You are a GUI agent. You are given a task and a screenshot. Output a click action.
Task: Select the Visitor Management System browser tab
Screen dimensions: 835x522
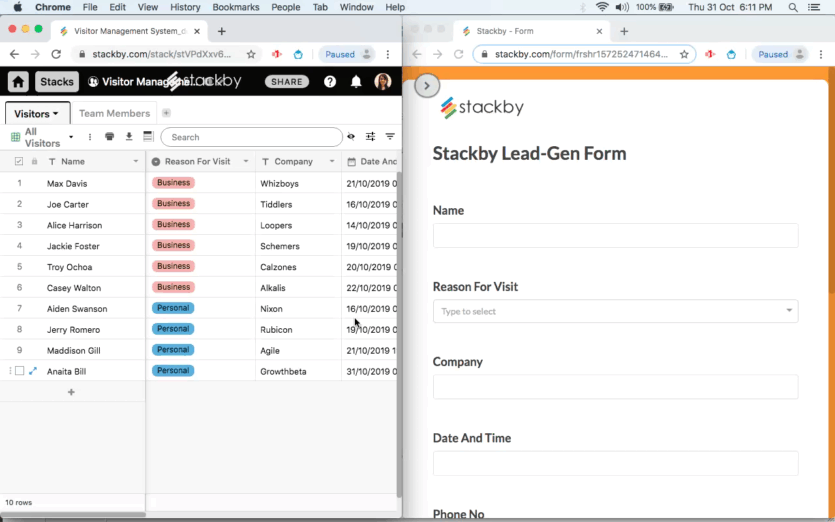[x=130, y=31]
